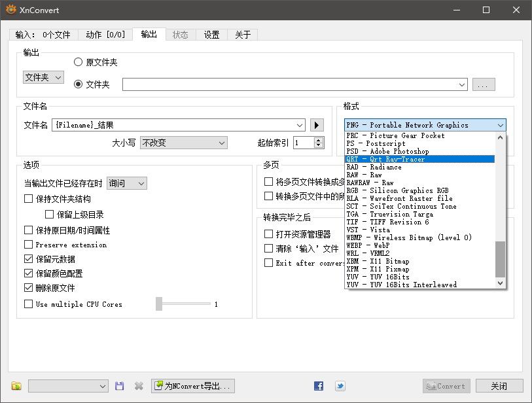Open the Facebook share icon

point(319,386)
